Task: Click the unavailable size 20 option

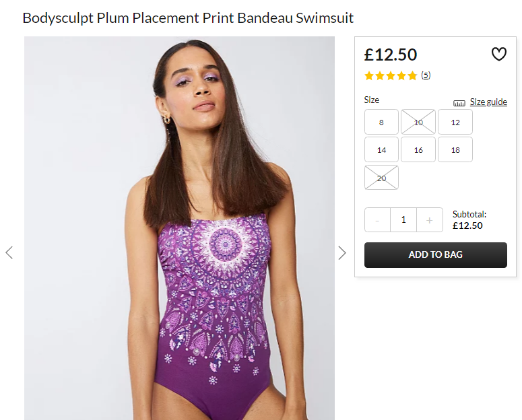Action: tap(381, 178)
